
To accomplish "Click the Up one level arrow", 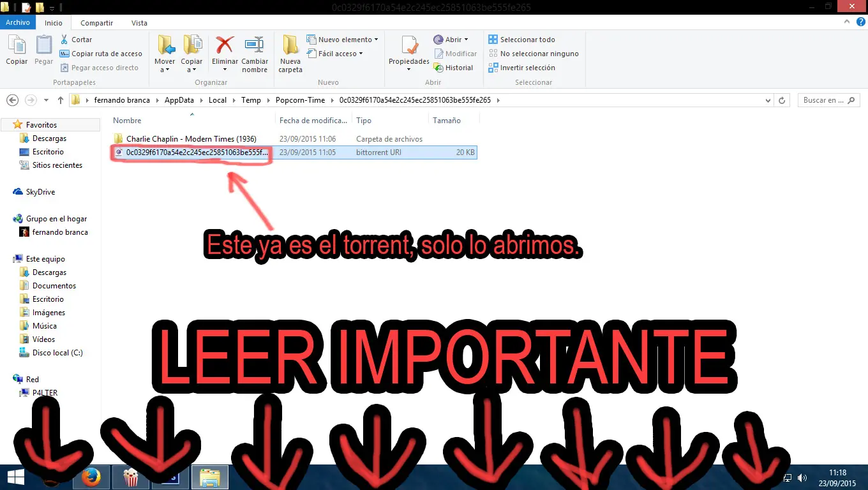I will (x=61, y=100).
